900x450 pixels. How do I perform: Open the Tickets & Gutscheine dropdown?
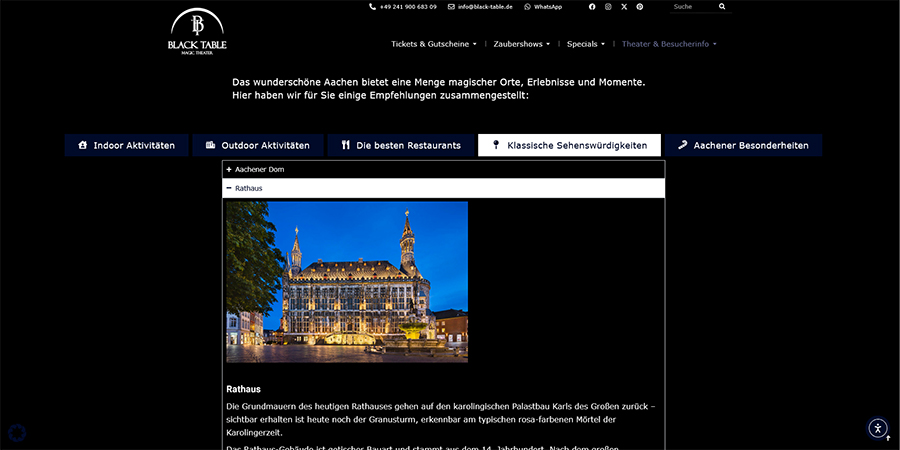point(433,44)
